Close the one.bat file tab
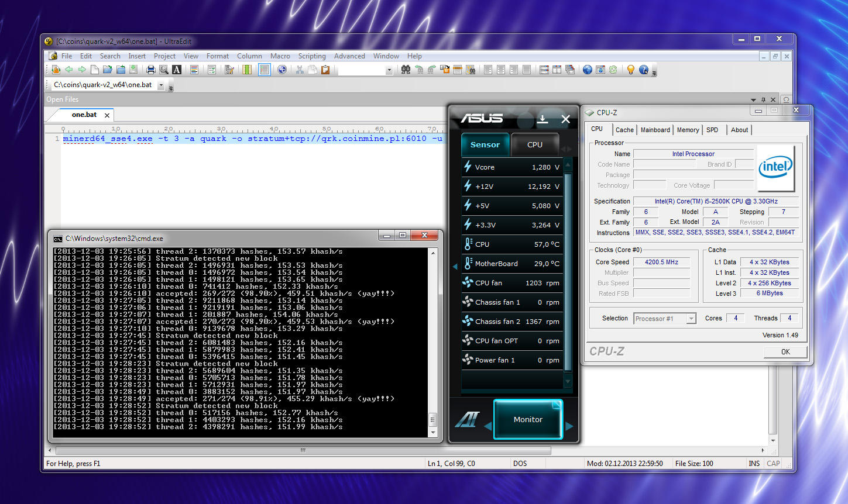 tap(107, 115)
